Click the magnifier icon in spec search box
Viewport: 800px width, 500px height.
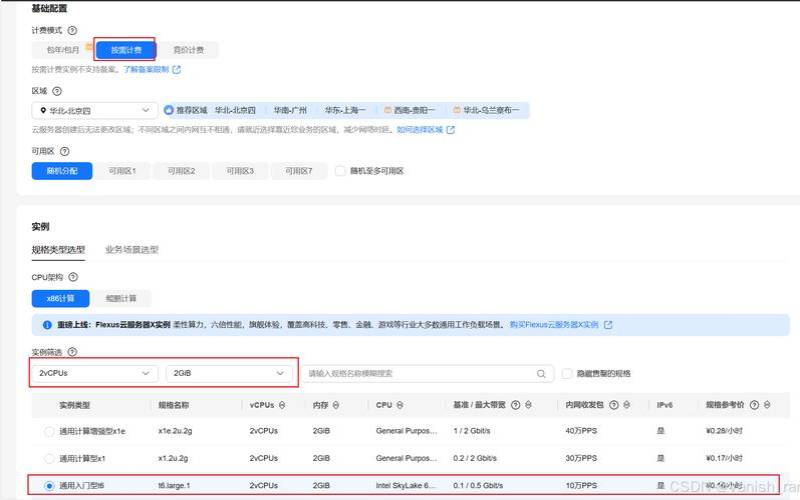pos(541,373)
